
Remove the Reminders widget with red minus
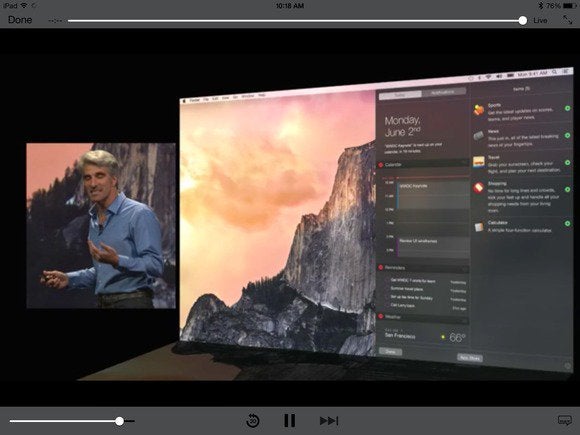coord(381,267)
